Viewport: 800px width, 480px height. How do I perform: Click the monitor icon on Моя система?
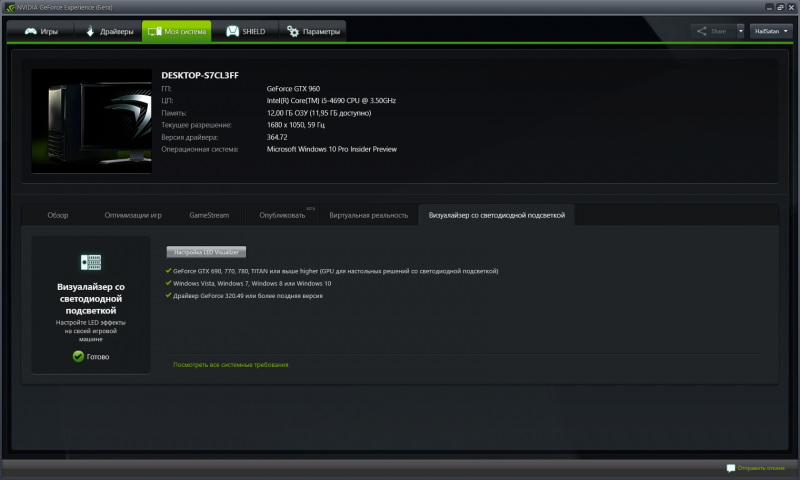point(155,32)
